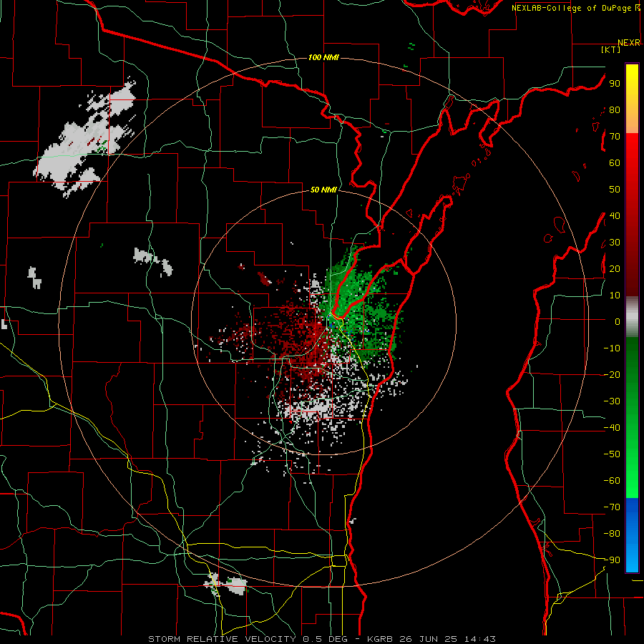The image size is (644, 644).
Task: Select the -10 knot scale label
Action: tap(612, 348)
